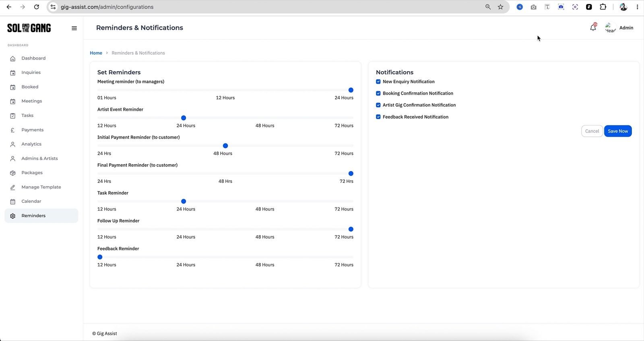This screenshot has height=341, width=644.
Task: Uncheck Booking Confirmation Notification checkbox
Action: (378, 93)
